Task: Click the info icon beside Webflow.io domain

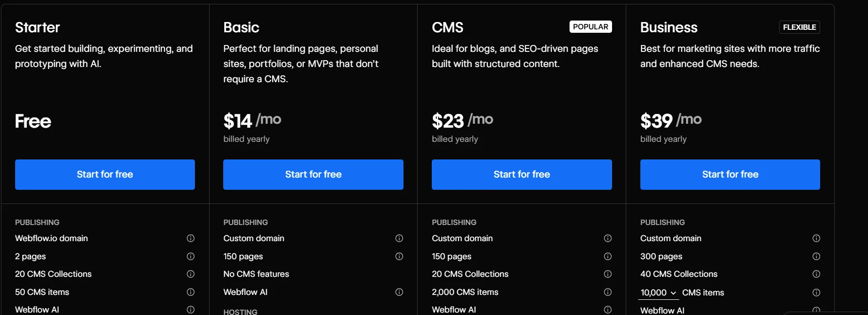Action: click(191, 238)
